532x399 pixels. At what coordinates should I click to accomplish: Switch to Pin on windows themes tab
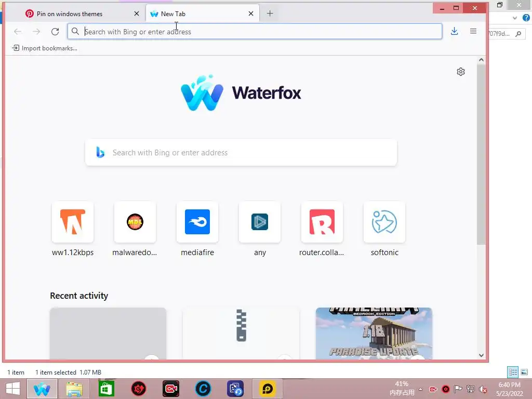point(83,14)
